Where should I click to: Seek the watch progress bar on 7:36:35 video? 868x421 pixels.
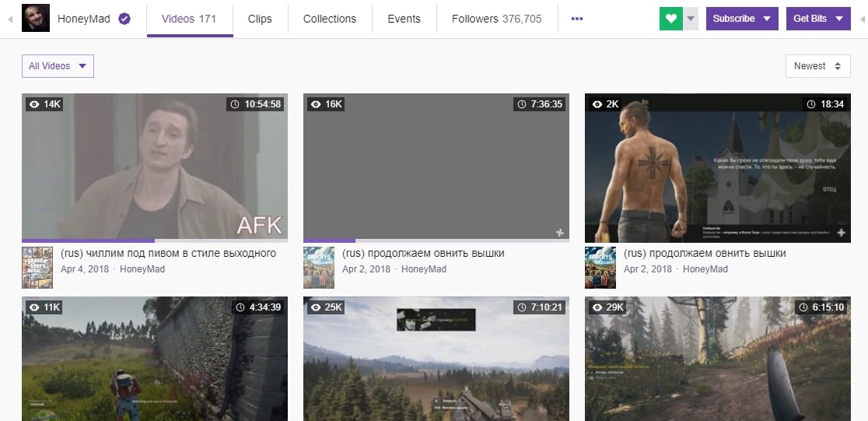[436, 241]
